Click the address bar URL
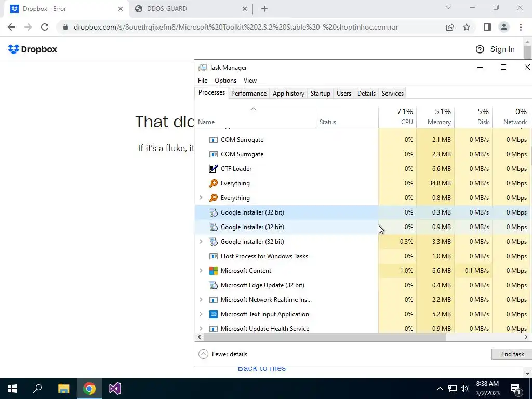 [236, 27]
